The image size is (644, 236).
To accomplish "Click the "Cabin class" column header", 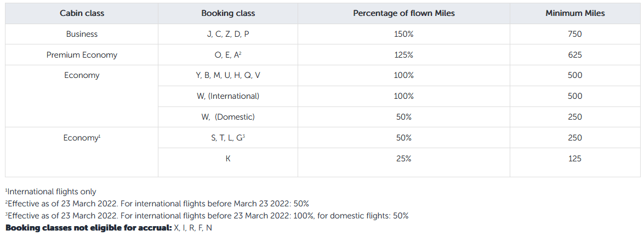I will [x=82, y=13].
